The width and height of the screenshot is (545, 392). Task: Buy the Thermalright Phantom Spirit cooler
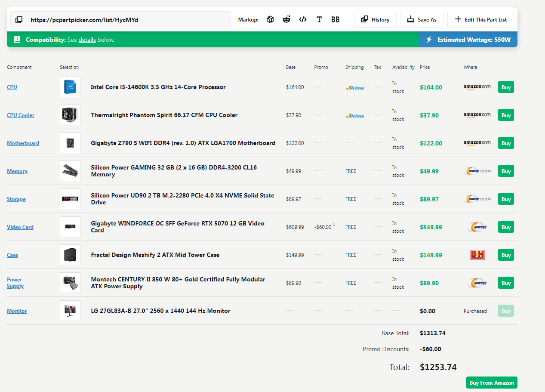click(x=506, y=115)
